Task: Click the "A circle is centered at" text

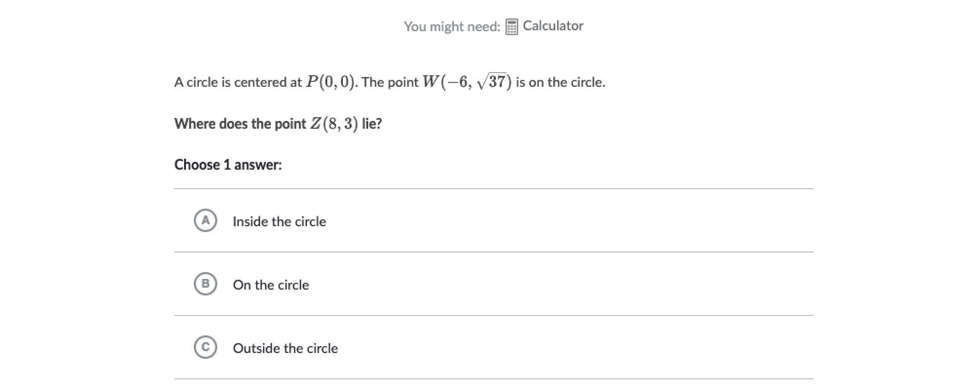Action: pyautogui.click(x=238, y=82)
